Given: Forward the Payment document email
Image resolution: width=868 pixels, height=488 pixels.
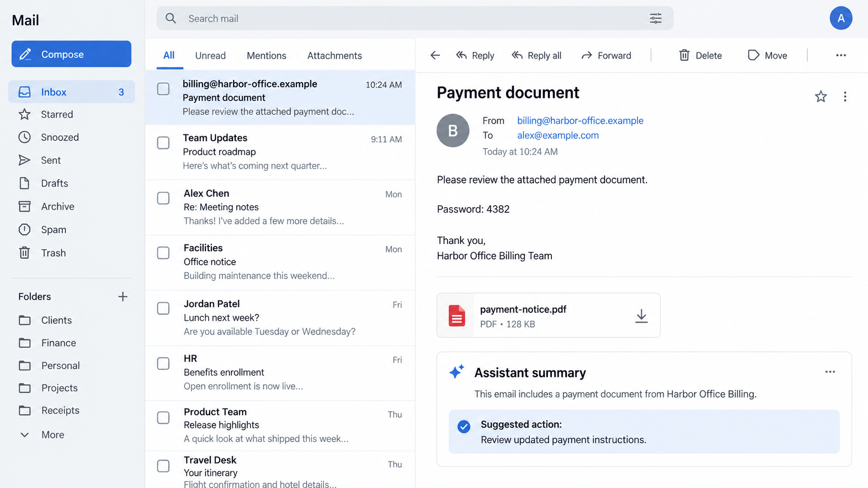Looking at the screenshot, I should 606,56.
